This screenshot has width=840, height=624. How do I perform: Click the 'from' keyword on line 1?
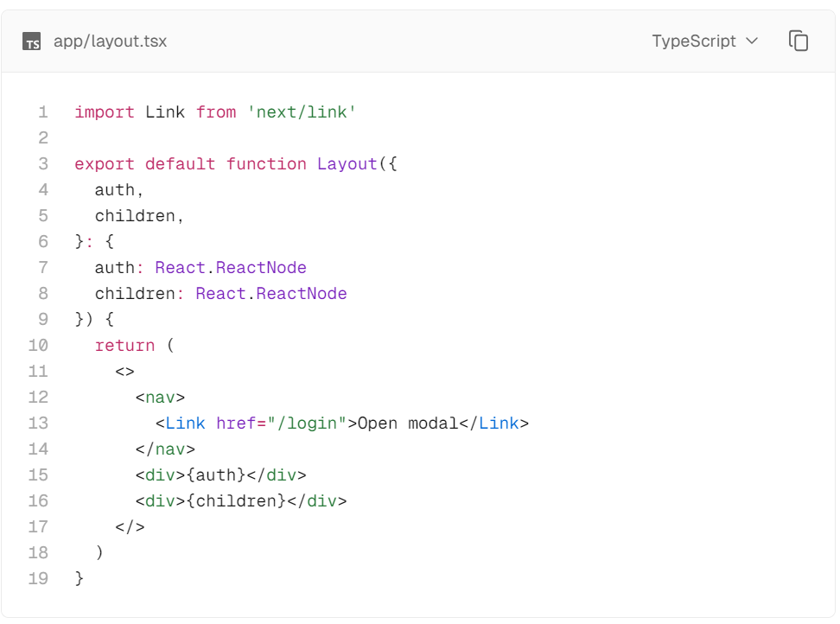(x=216, y=112)
